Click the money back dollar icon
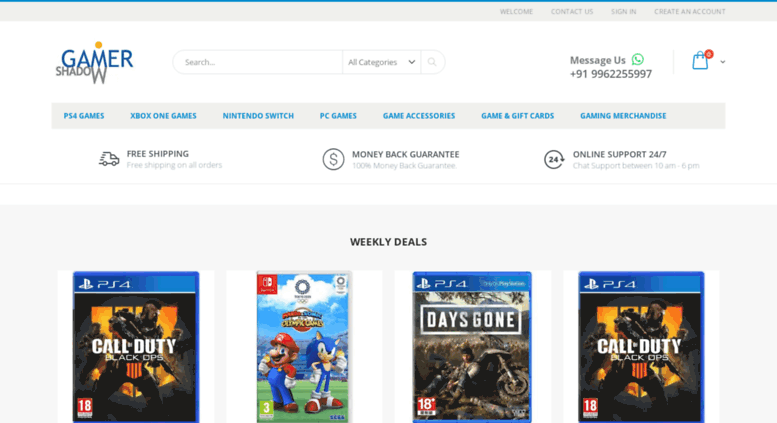This screenshot has width=777, height=423. [333, 159]
